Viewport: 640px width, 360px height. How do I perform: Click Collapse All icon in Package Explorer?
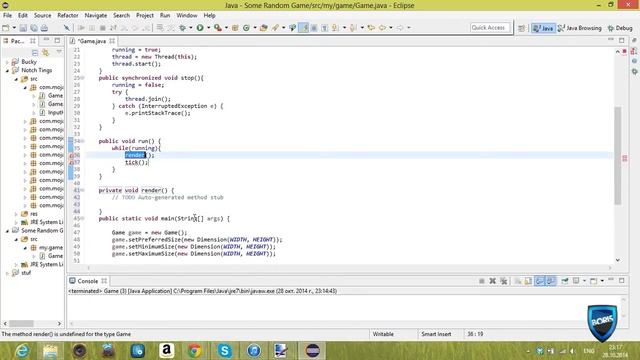(35, 52)
